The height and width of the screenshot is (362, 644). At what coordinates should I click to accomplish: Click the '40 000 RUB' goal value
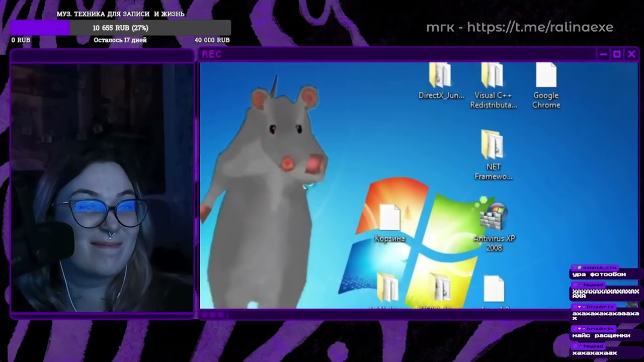tap(212, 40)
